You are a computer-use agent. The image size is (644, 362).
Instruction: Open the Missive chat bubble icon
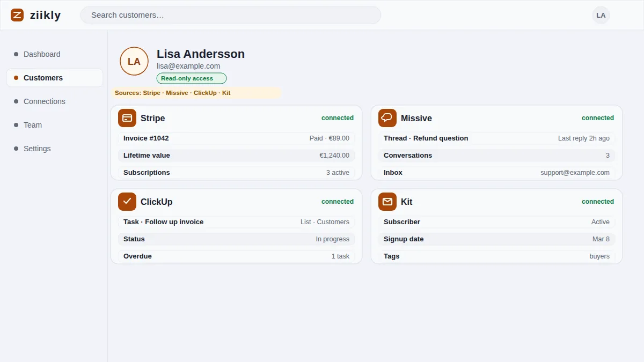387,118
